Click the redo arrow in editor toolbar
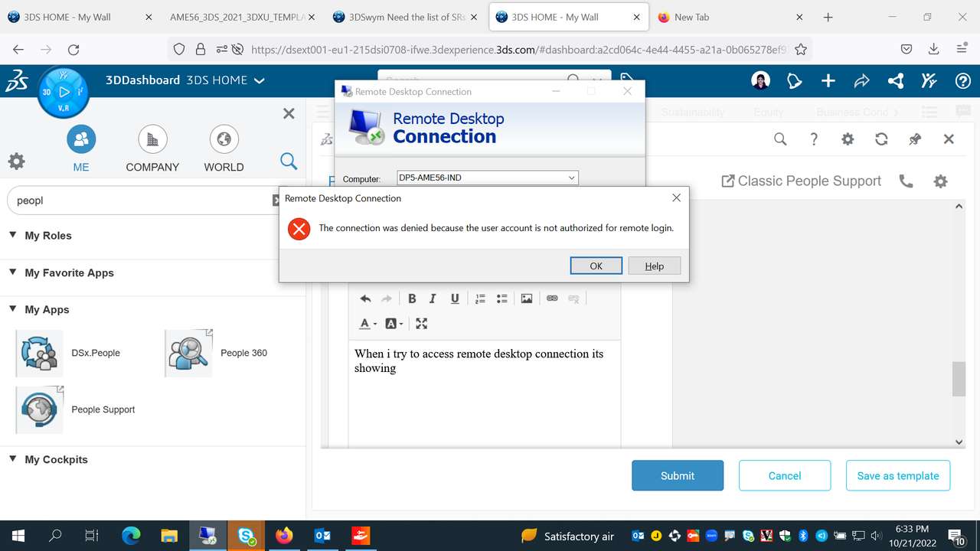Screen dimensions: 980x551 [387, 298]
